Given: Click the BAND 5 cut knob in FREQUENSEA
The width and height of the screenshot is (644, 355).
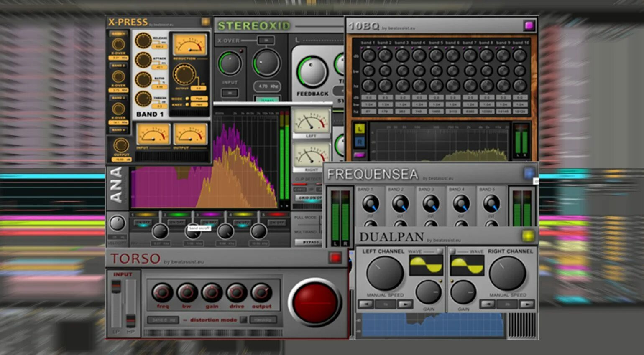Looking at the screenshot, I should (491, 204).
